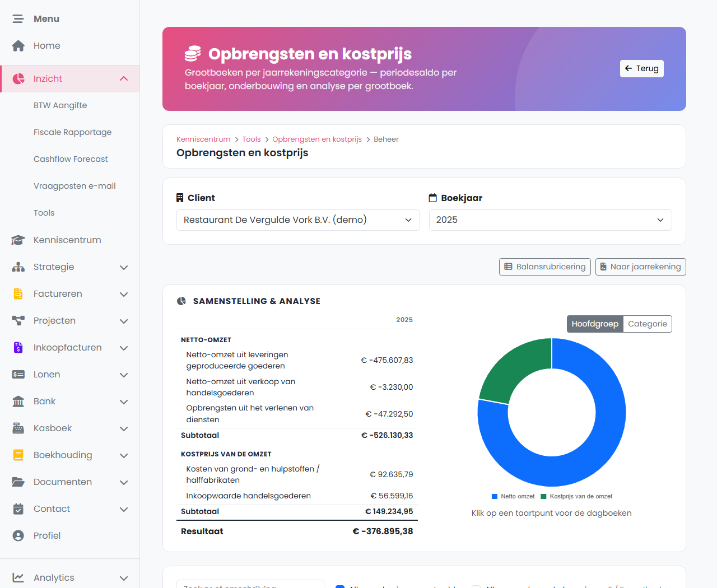
Task: Toggle Kostprijs van de omzet legend swatch
Action: (543, 497)
